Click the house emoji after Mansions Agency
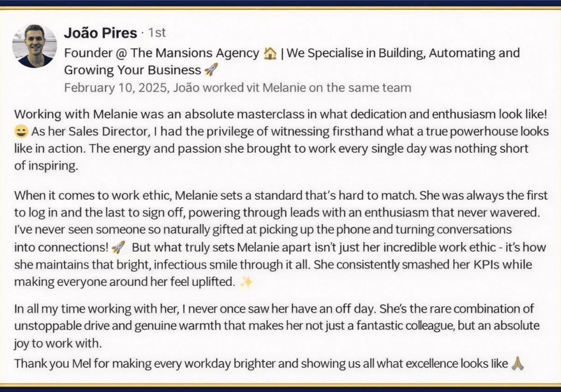Viewport: 561px width, 392px height. point(270,54)
